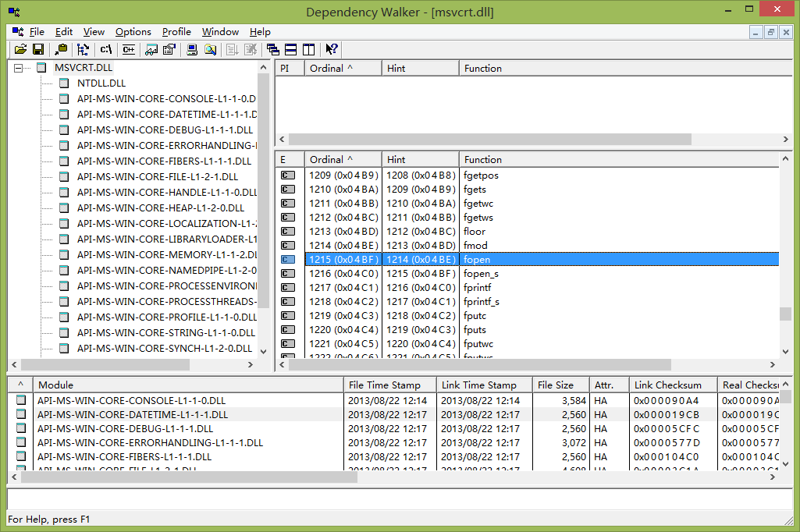Image resolution: width=800 pixels, height=532 pixels.
Task: Sort module list by File Size column
Action: point(561,385)
